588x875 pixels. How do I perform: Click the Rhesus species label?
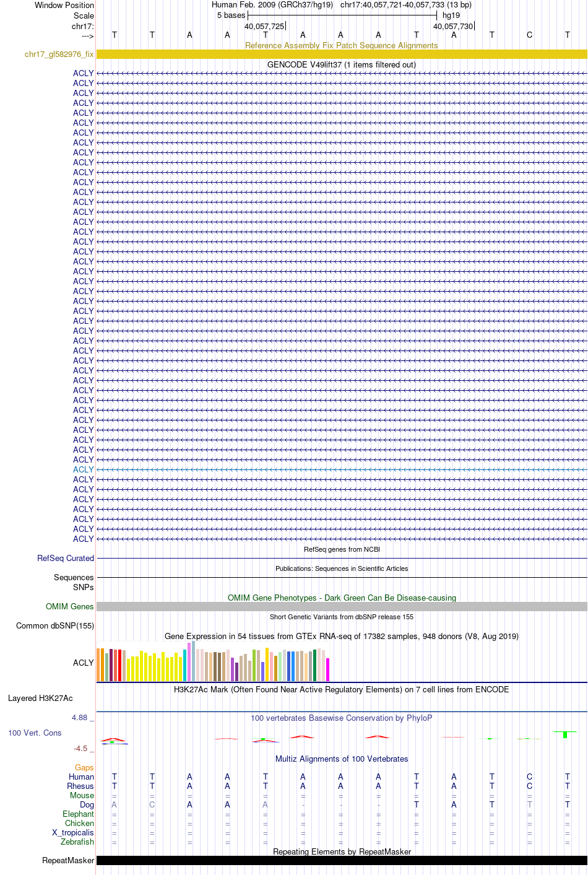[80, 786]
